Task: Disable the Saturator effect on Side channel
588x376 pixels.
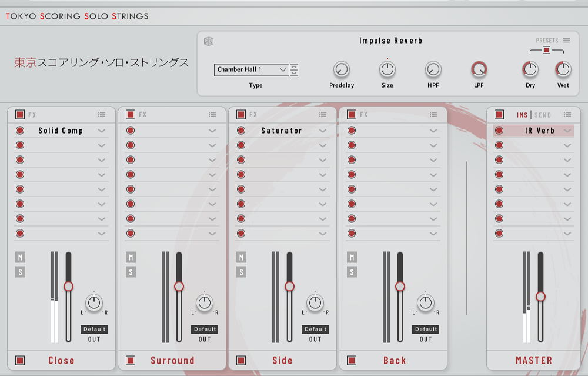Action: click(241, 131)
